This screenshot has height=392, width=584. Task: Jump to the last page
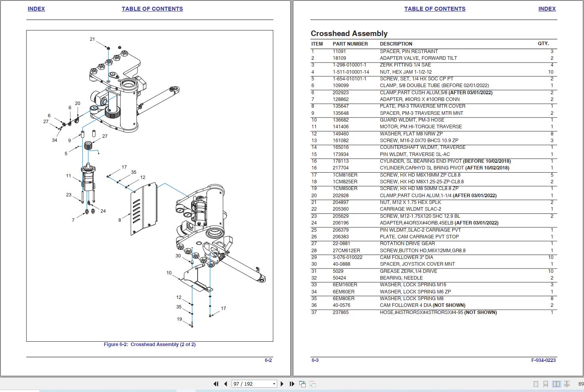[292, 384]
